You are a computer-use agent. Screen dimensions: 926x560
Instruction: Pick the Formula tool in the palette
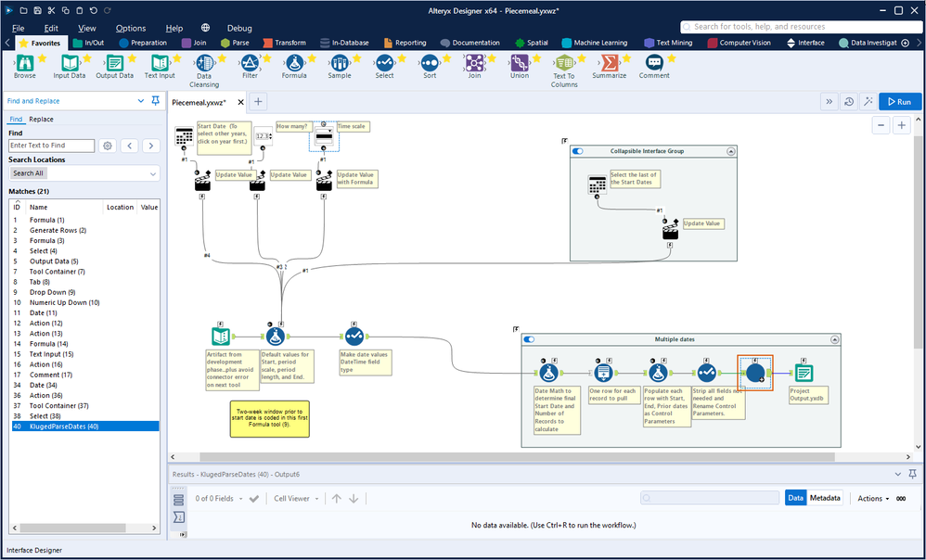pos(294,64)
